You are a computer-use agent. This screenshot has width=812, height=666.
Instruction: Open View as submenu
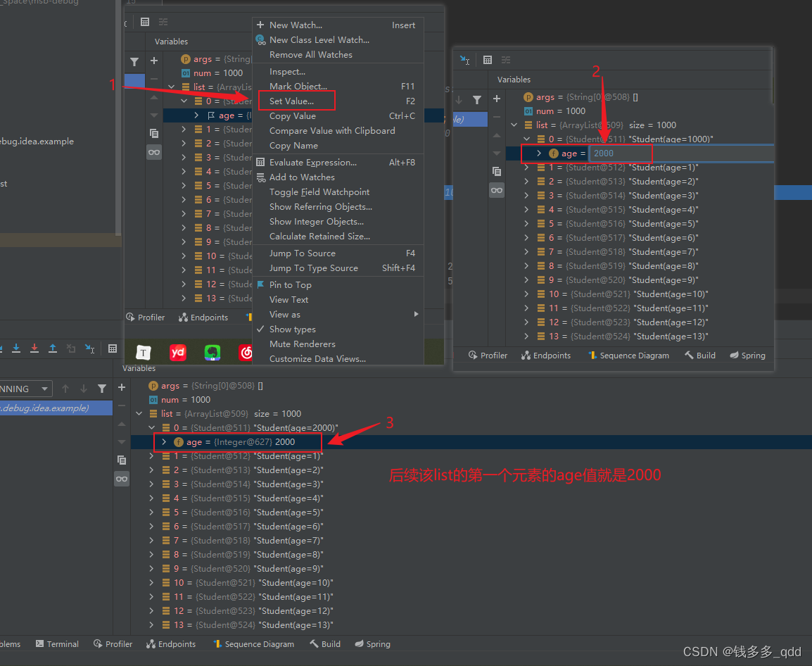[x=285, y=315]
